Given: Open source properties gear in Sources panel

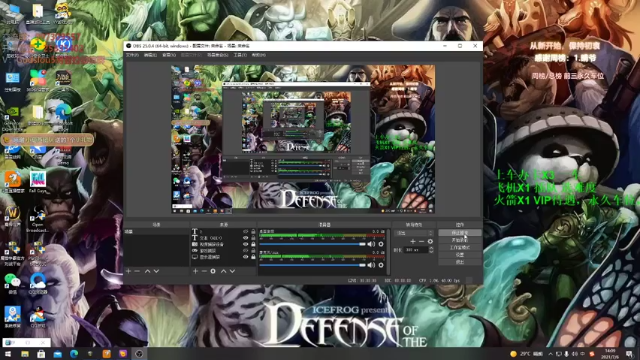Looking at the screenshot, I should click(x=213, y=271).
